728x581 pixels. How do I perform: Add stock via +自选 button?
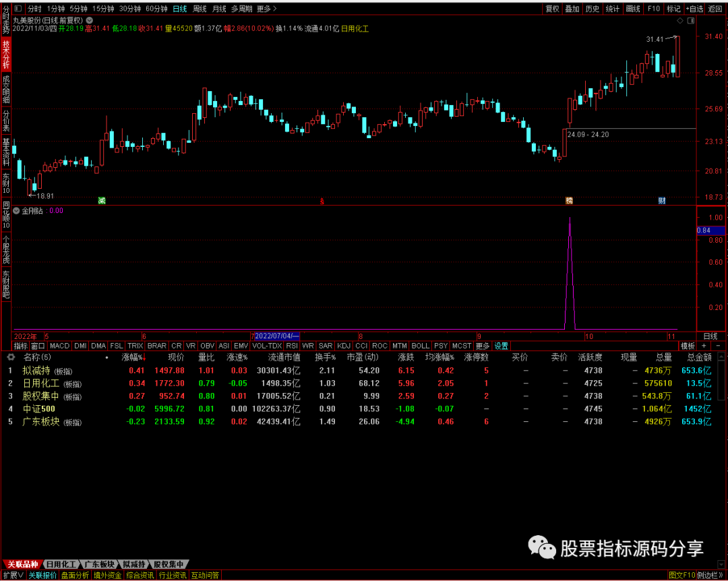click(x=694, y=9)
